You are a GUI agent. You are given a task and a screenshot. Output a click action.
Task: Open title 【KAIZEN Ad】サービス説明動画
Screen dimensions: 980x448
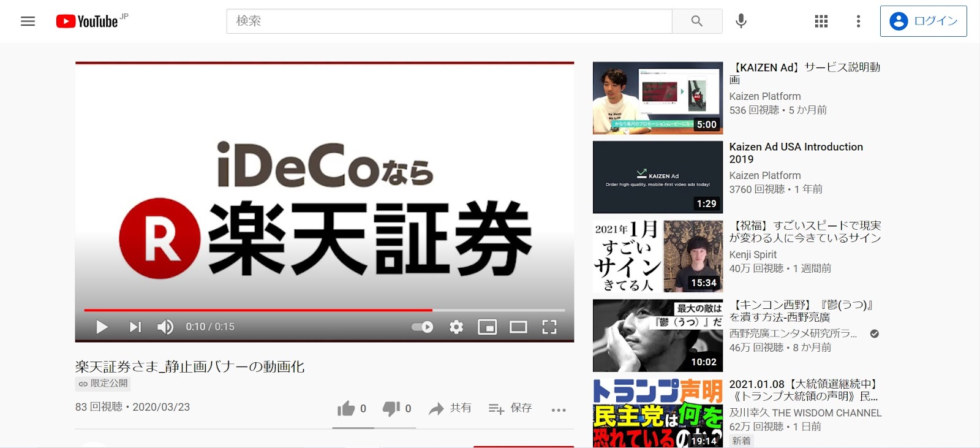pyautogui.click(x=805, y=74)
